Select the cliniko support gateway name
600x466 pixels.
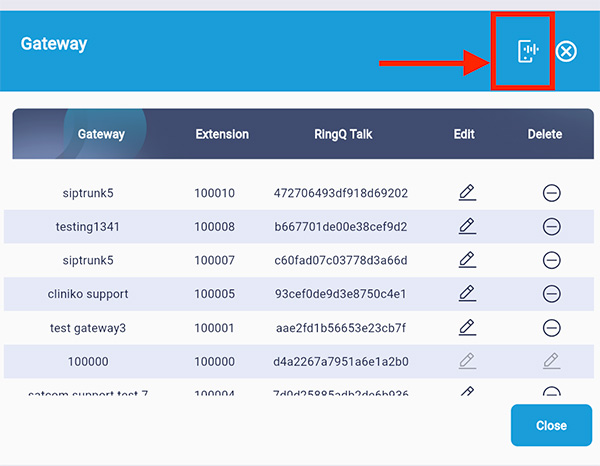point(88,295)
